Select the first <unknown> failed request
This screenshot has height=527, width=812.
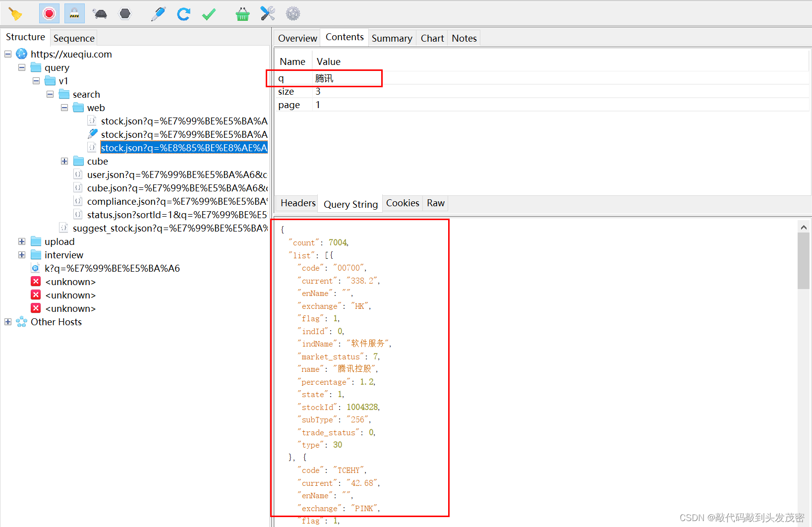tap(70, 282)
